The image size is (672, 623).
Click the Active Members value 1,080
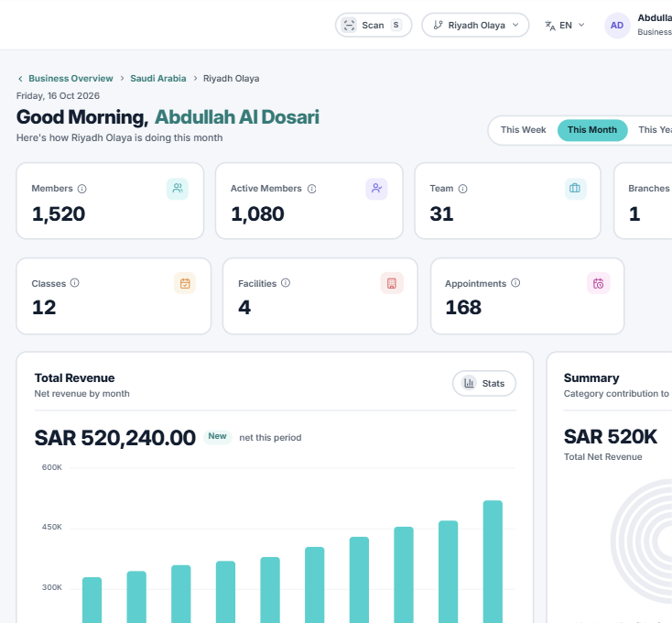coord(257,214)
